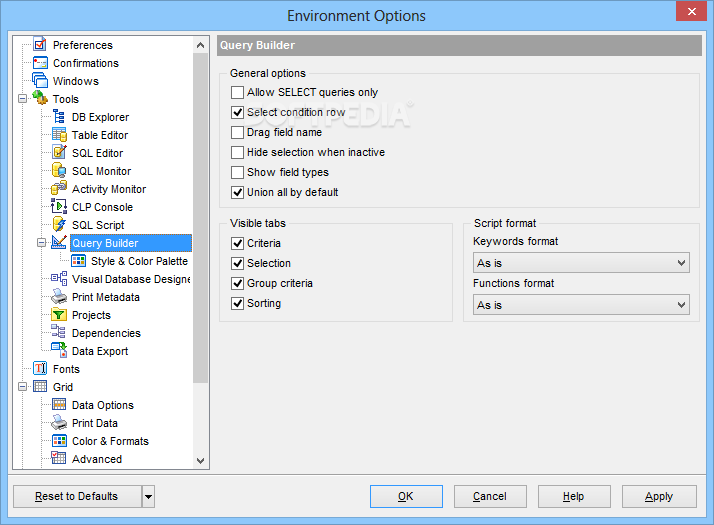Check Hide selection when inactive
This screenshot has height=525, width=714.
(x=237, y=153)
